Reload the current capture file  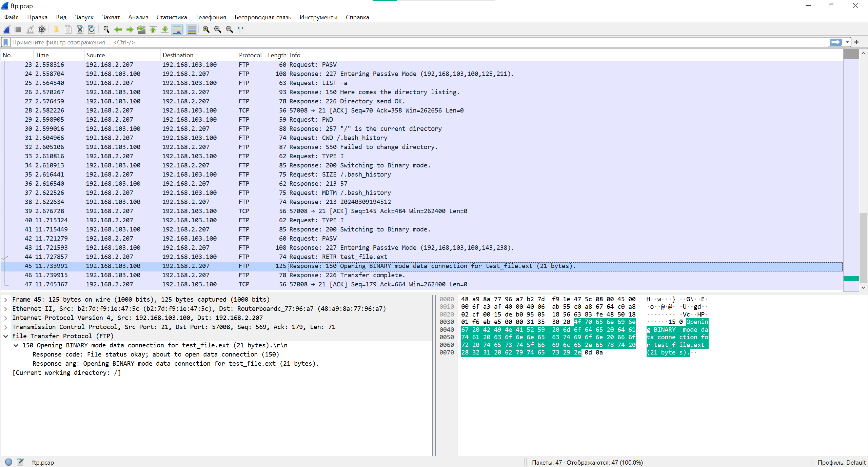coord(92,29)
